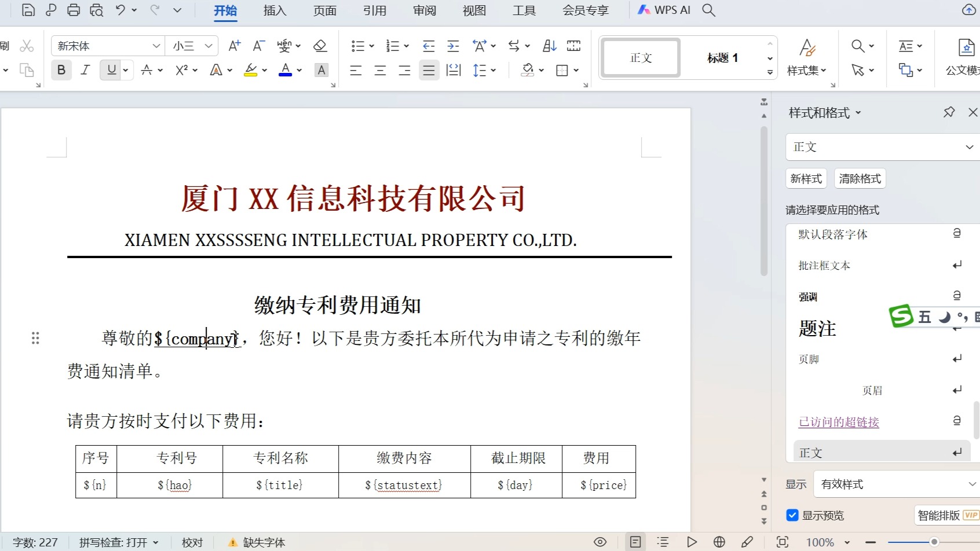Screen dimensions: 980x551
Task: Expand the styles gallery list
Action: [770, 72]
